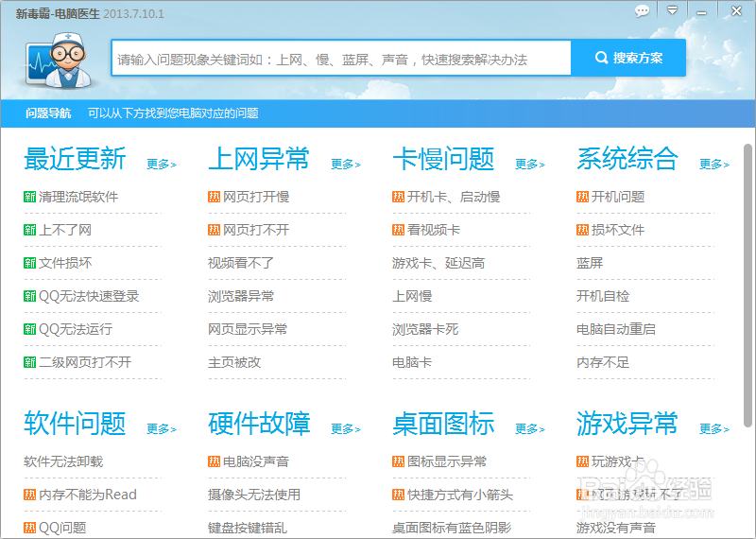Open 更多 next to 卡慢问题

pyautogui.click(x=530, y=165)
